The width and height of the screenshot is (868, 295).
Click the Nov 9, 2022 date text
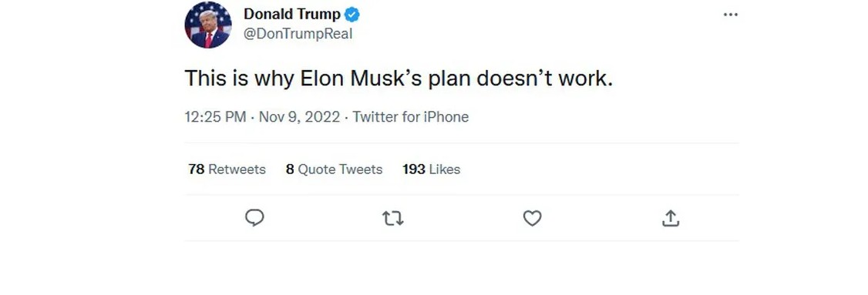pyautogui.click(x=299, y=117)
